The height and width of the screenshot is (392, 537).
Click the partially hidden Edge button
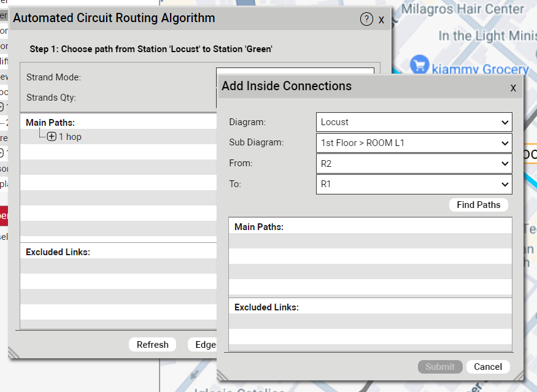(x=204, y=345)
